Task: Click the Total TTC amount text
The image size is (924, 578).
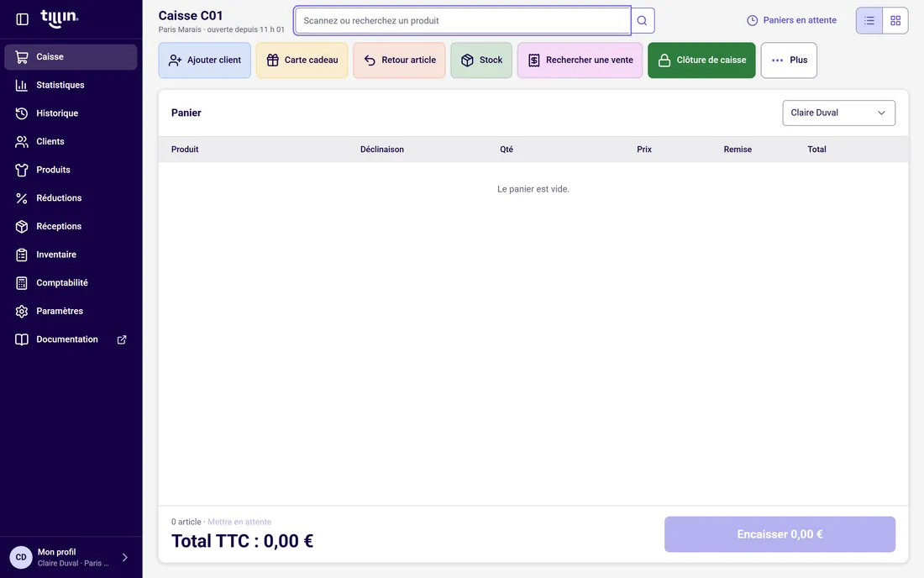Action: tap(242, 541)
